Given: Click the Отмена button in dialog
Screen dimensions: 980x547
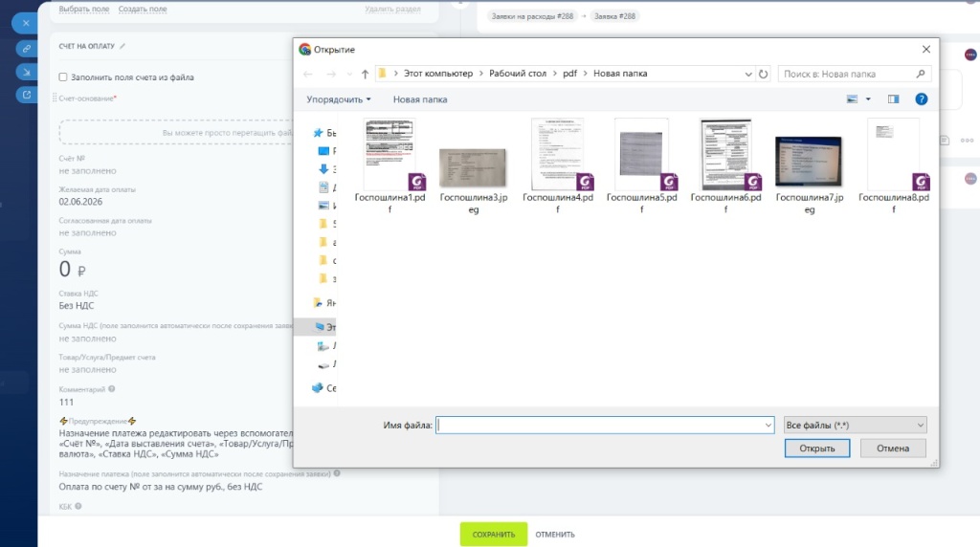Looking at the screenshot, I should point(893,449).
